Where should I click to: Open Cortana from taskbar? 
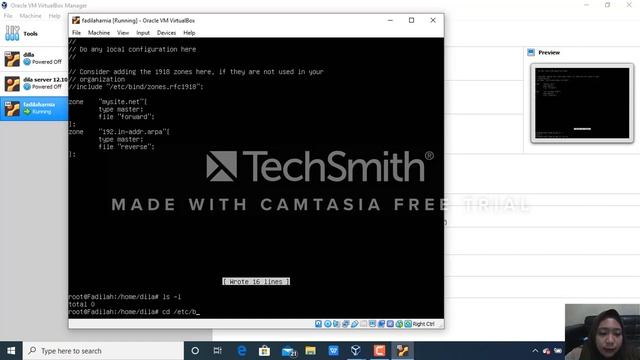pos(195,351)
